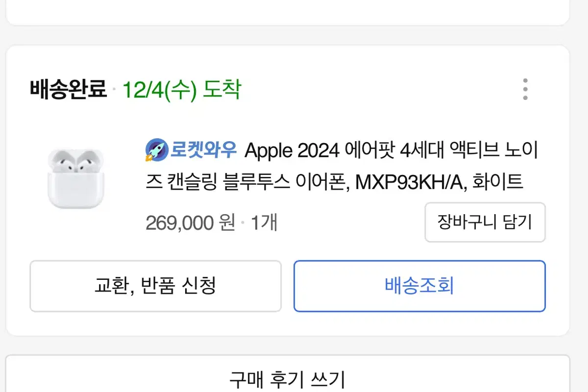Tap the blank card above the order

[288, 12]
